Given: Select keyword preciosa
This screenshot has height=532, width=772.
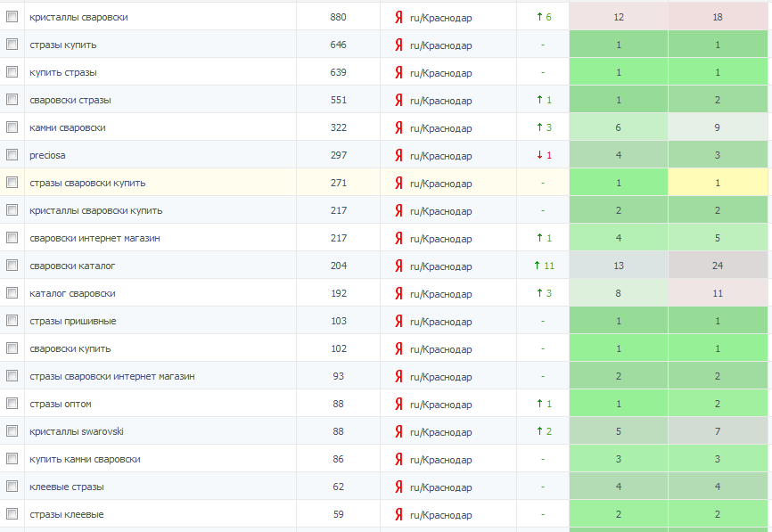Looking at the screenshot, I should tap(47, 156).
